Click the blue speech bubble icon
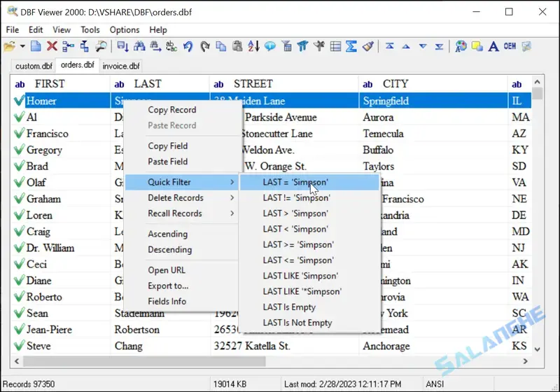 [270, 46]
